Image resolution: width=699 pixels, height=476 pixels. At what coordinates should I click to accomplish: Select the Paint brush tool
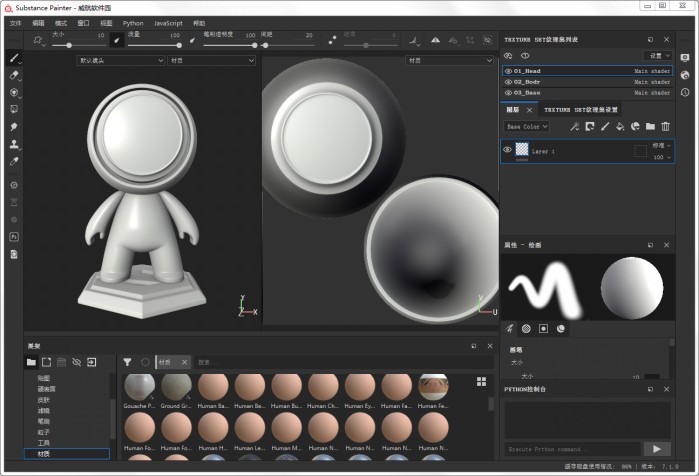13,58
